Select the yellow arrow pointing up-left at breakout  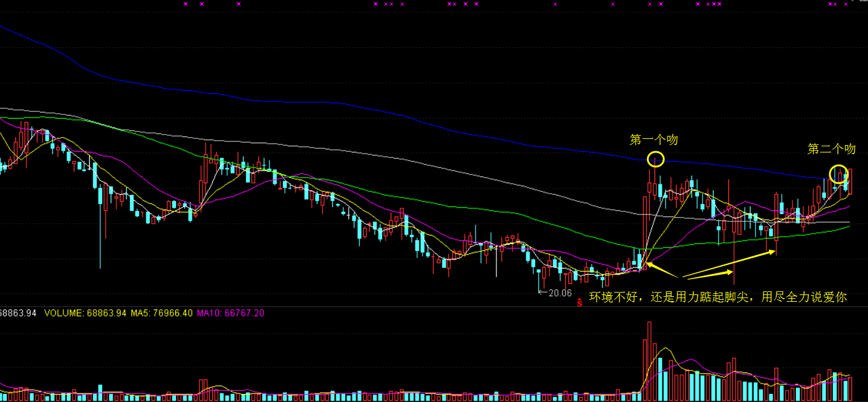661,269
